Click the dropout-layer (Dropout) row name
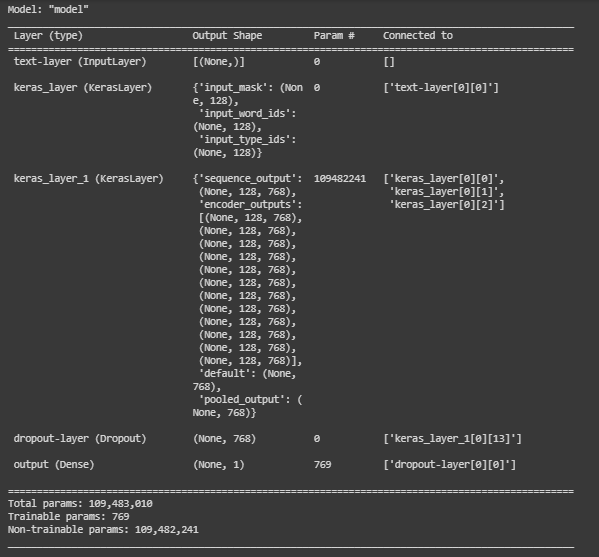 click(80, 438)
